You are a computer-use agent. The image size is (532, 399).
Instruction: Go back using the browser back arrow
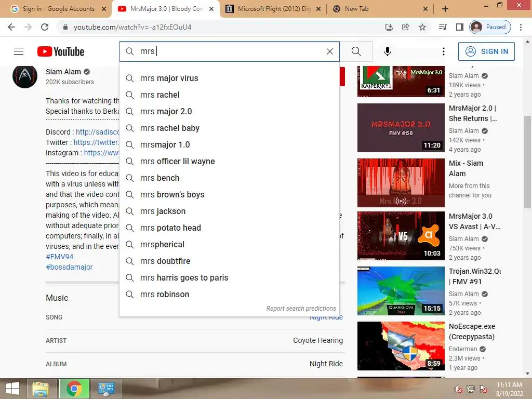[x=11, y=27]
